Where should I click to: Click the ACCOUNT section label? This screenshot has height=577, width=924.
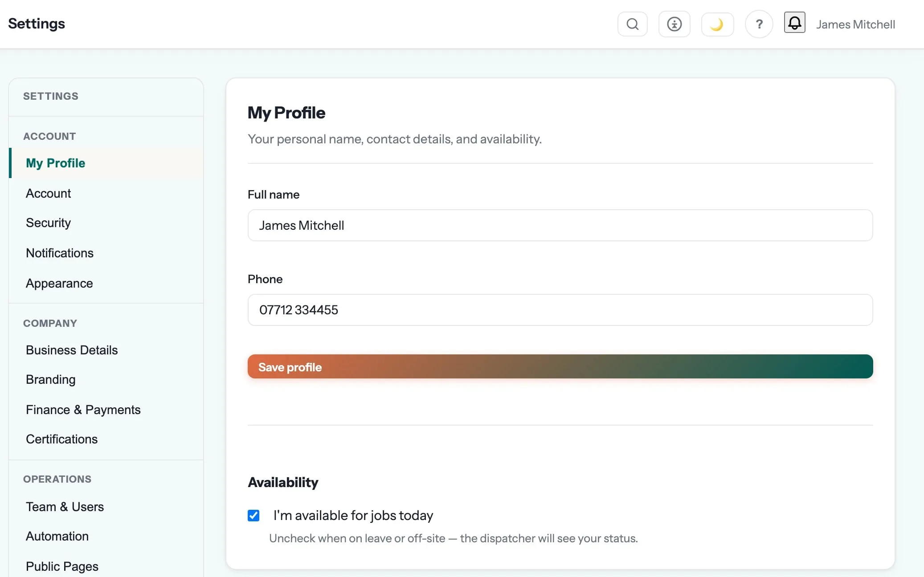(x=49, y=136)
